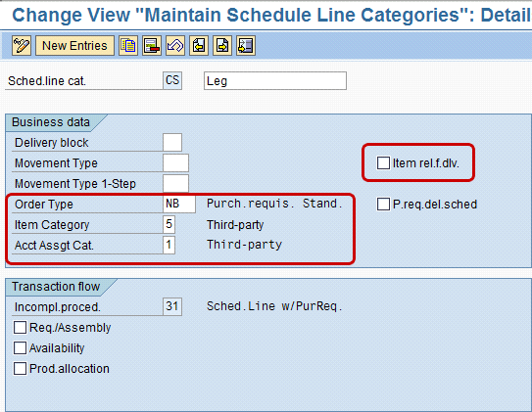Click the Order Type field containing NB
This screenshot has width=532, height=412.
(179, 204)
